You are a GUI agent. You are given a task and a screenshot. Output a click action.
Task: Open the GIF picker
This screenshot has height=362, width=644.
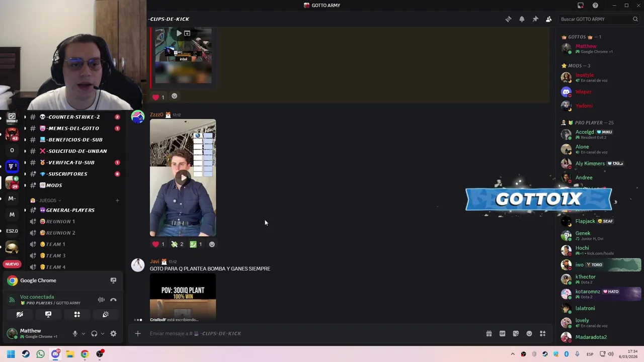point(502,333)
